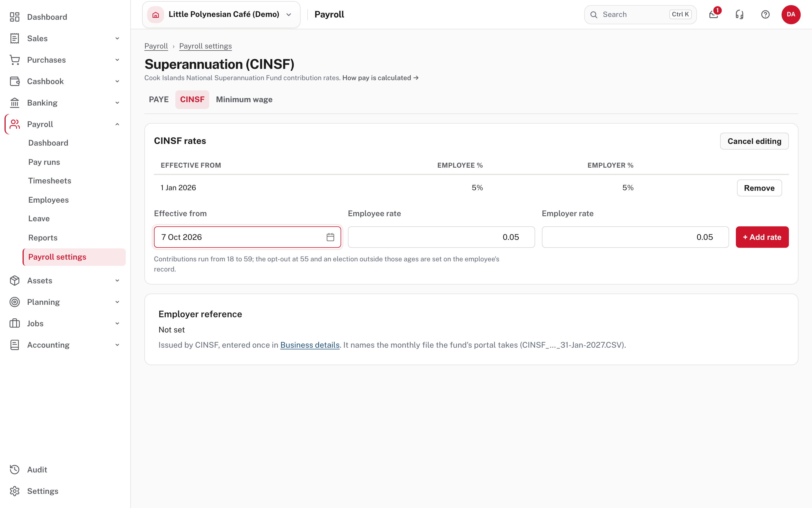
Task: Open the help question mark icon
Action: [765, 14]
